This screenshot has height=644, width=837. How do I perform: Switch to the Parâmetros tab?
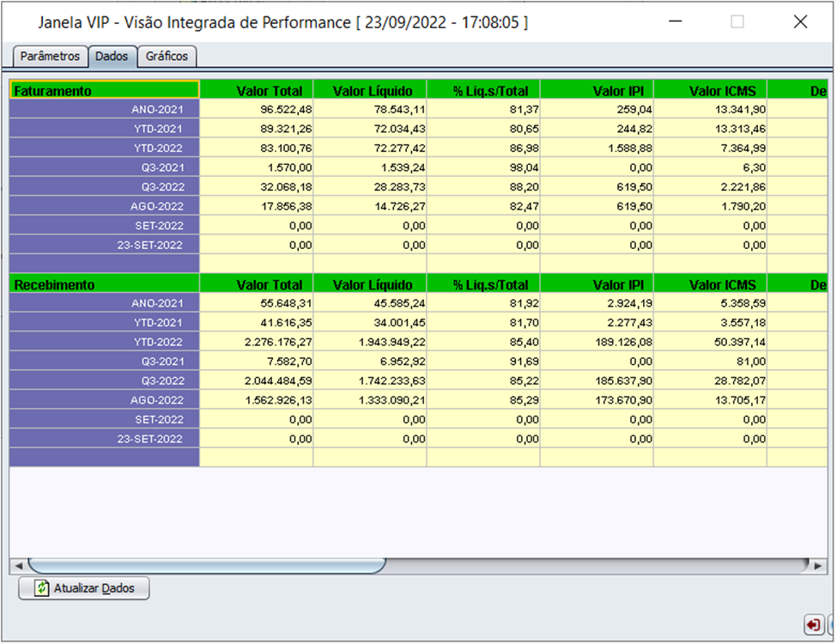(x=50, y=57)
